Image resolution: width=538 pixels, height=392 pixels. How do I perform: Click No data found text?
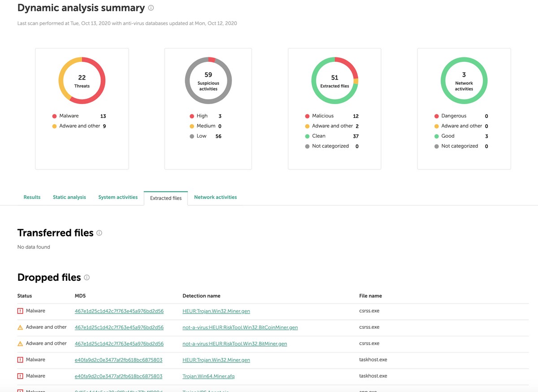pyautogui.click(x=34, y=247)
